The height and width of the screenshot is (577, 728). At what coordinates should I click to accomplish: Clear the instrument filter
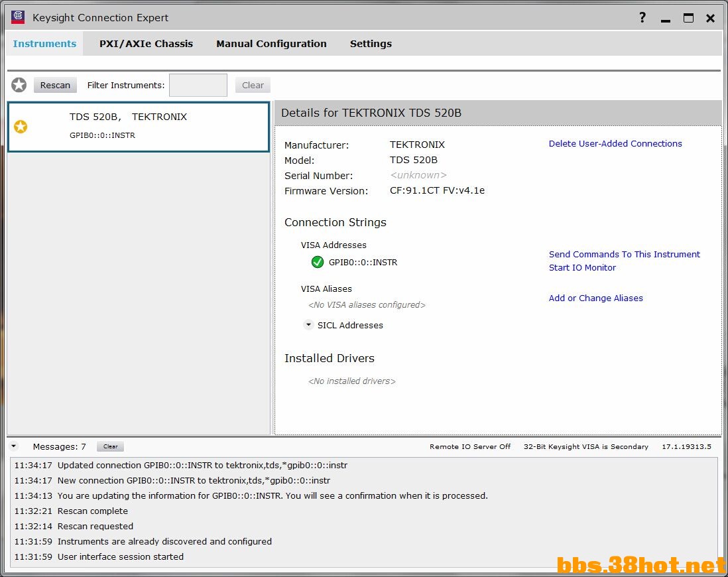pyautogui.click(x=253, y=85)
